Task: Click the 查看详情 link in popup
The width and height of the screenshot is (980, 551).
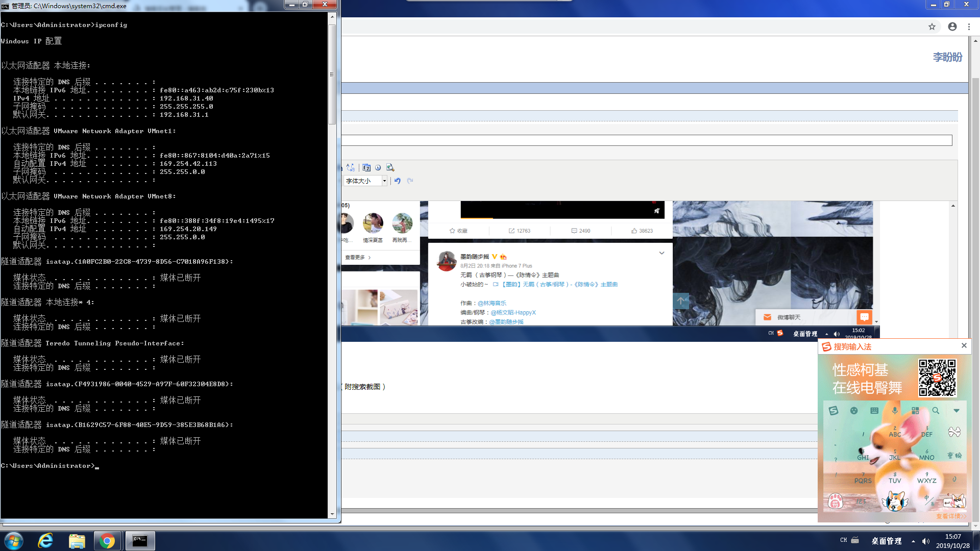Action: click(x=950, y=516)
